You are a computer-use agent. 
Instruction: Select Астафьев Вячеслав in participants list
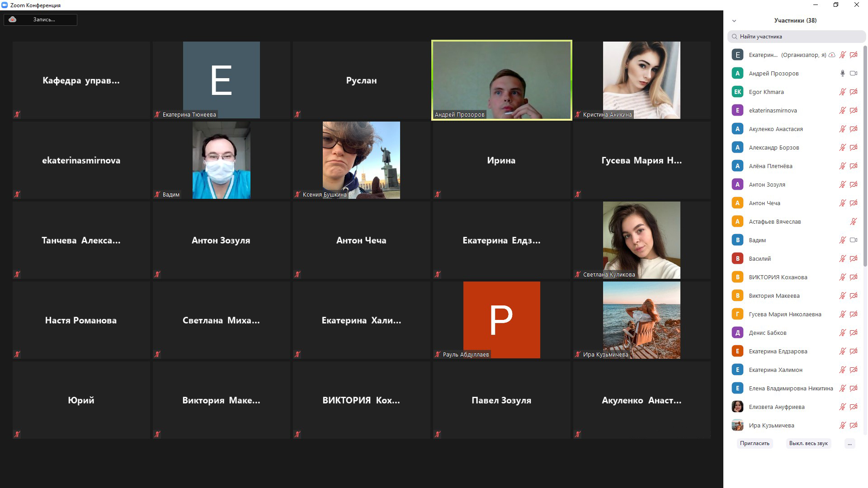pyautogui.click(x=794, y=221)
